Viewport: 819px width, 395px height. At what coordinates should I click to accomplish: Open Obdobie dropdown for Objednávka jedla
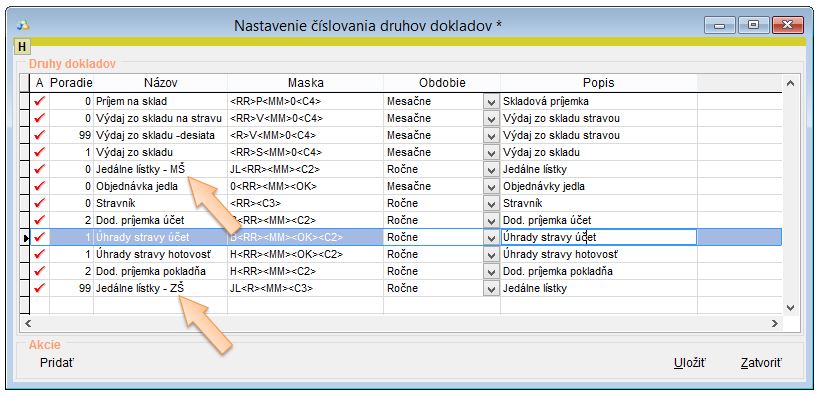491,187
